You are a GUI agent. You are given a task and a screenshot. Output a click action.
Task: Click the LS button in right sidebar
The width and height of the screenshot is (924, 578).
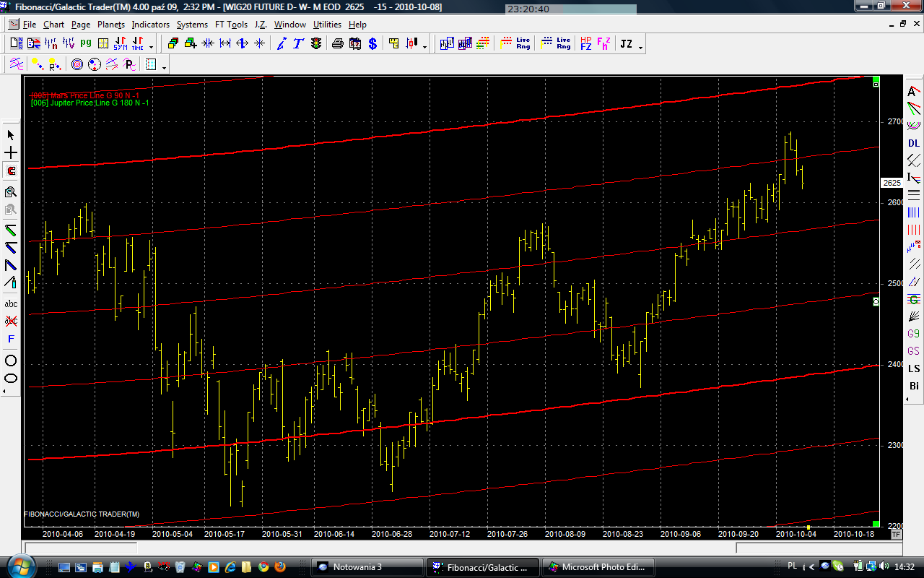click(x=914, y=368)
